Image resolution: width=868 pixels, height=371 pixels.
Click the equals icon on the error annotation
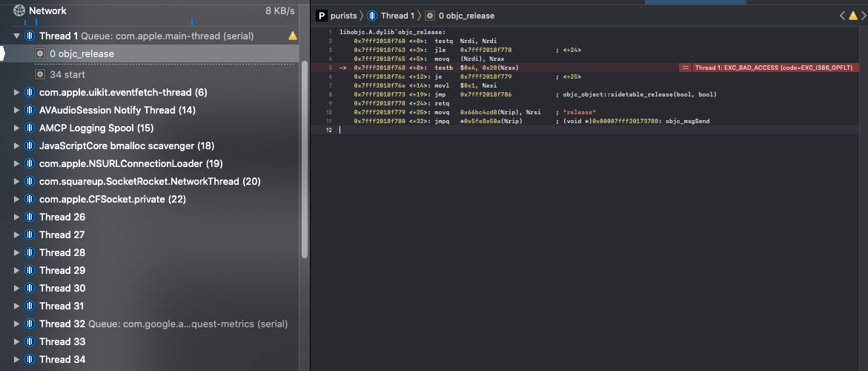click(686, 68)
